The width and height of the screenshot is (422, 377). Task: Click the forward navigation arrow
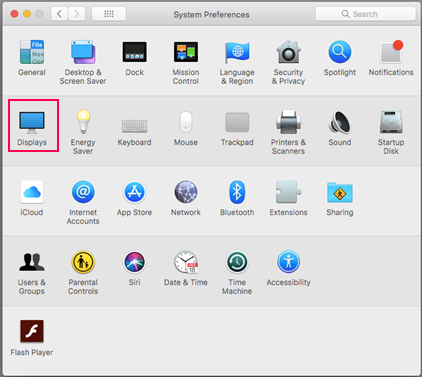click(x=77, y=14)
